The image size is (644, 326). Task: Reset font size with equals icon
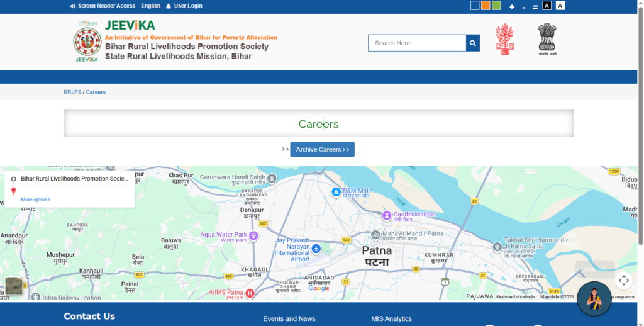(x=535, y=7)
